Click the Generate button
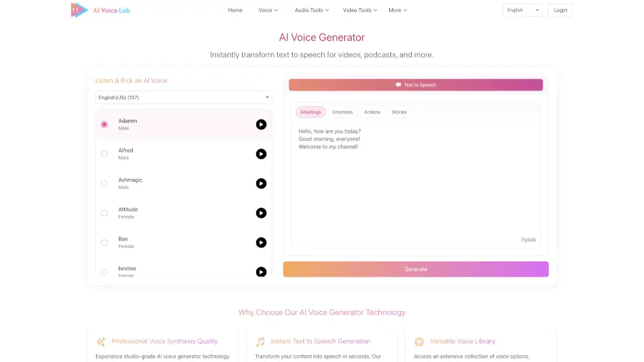Image resolution: width=644 pixels, height=362 pixels. [416, 269]
